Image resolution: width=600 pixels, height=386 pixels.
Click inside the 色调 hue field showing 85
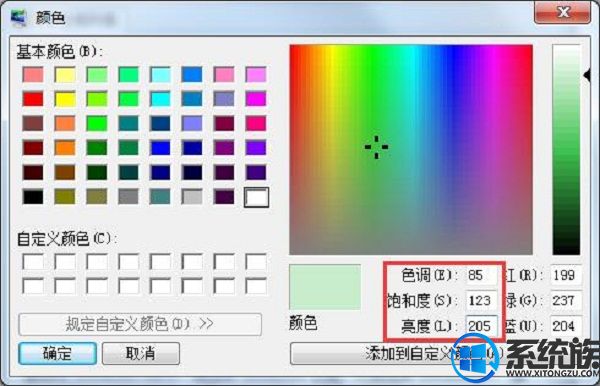[x=481, y=275]
